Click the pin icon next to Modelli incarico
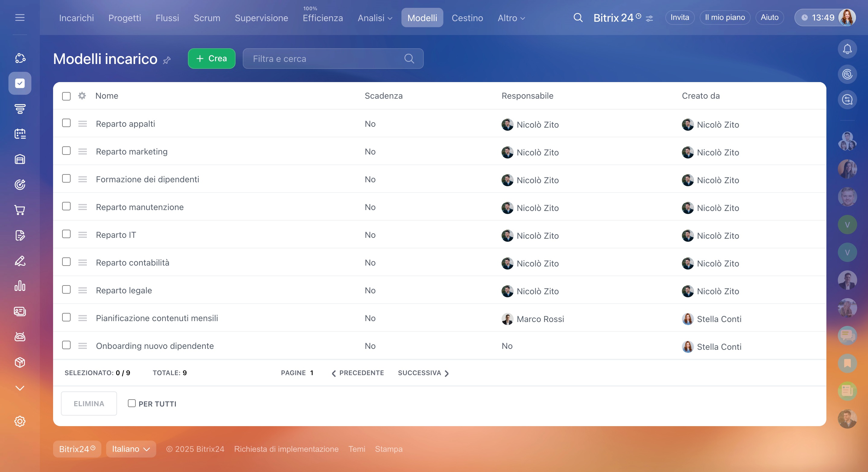 (167, 60)
